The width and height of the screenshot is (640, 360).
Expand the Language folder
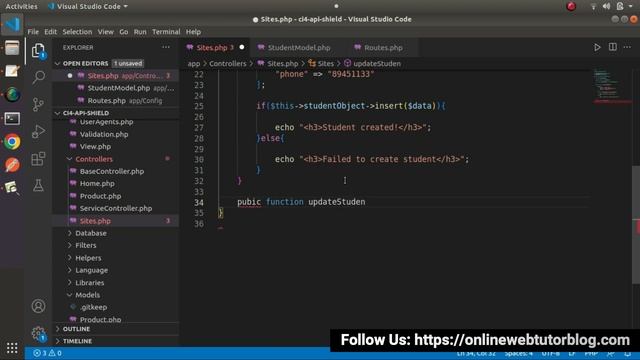tap(69, 270)
